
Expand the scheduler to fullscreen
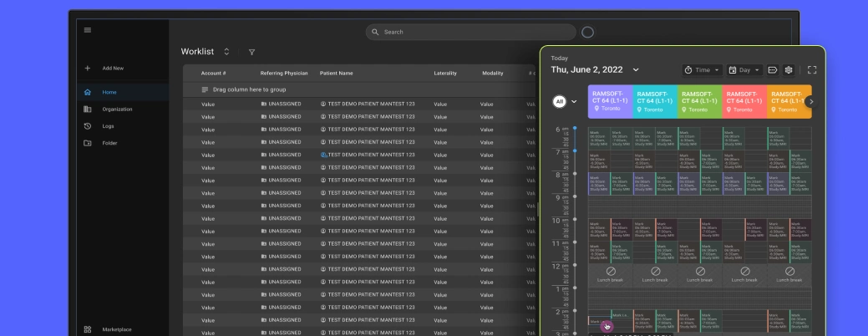812,70
